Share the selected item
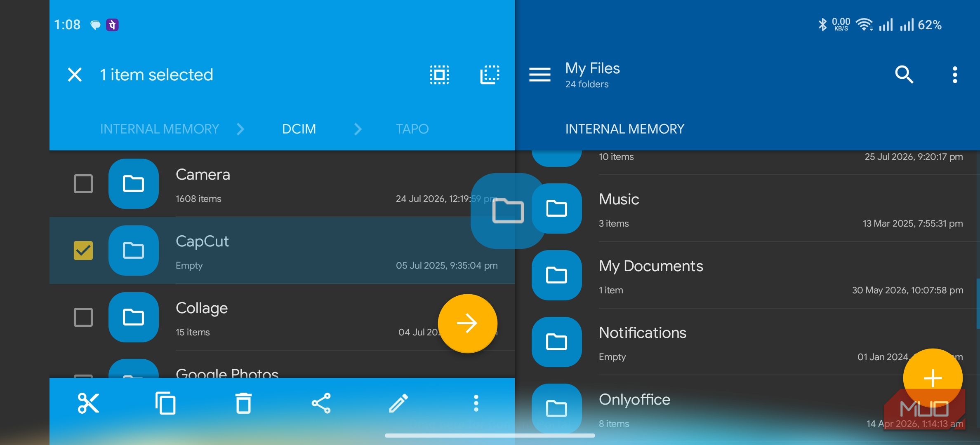Screen dimensions: 980x445 [321, 403]
